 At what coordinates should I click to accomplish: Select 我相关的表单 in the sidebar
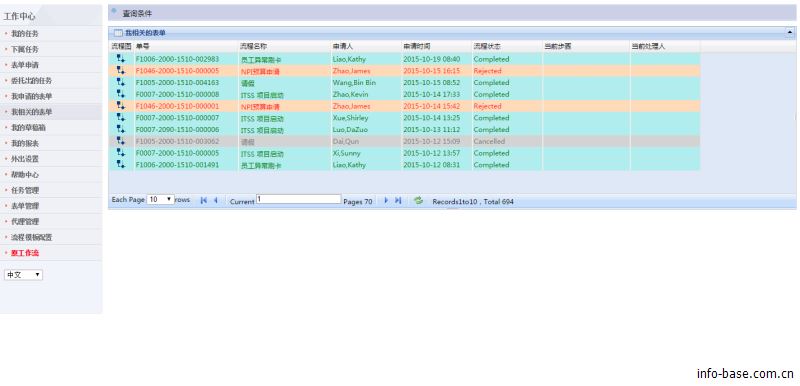[x=31, y=112]
